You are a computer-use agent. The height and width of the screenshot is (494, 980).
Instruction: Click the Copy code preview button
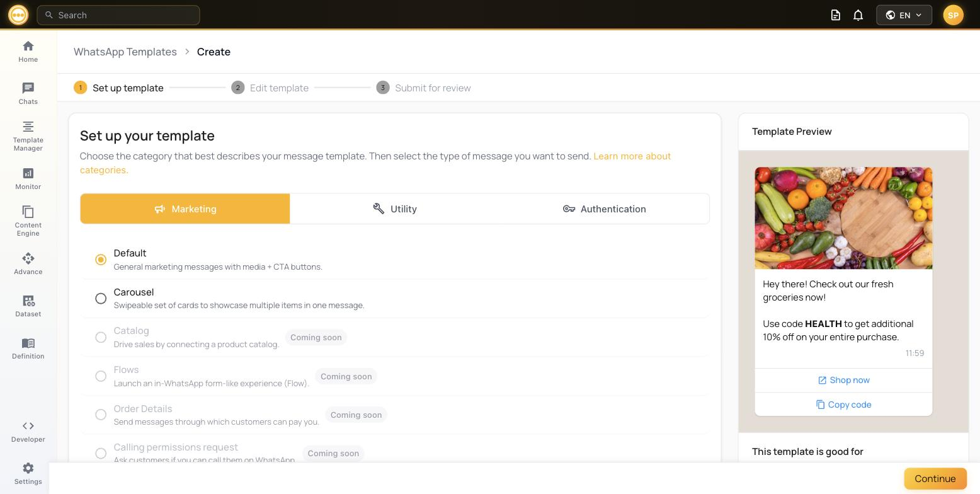click(843, 405)
